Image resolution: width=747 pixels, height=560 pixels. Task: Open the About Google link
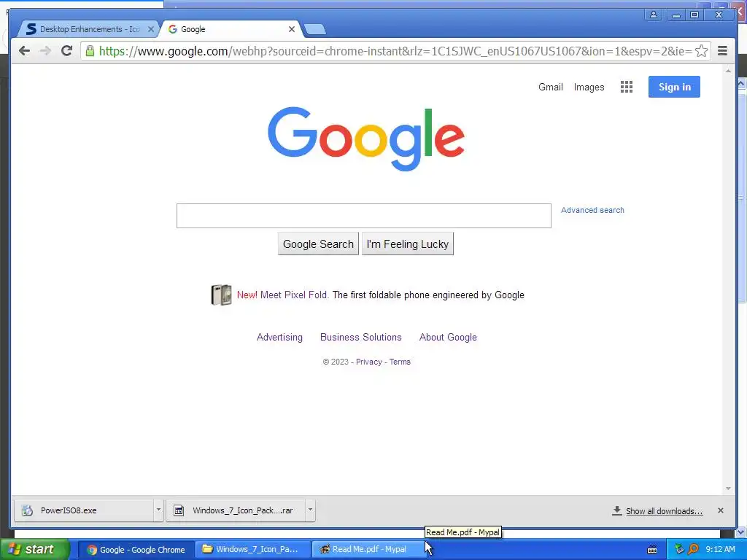pyautogui.click(x=448, y=337)
